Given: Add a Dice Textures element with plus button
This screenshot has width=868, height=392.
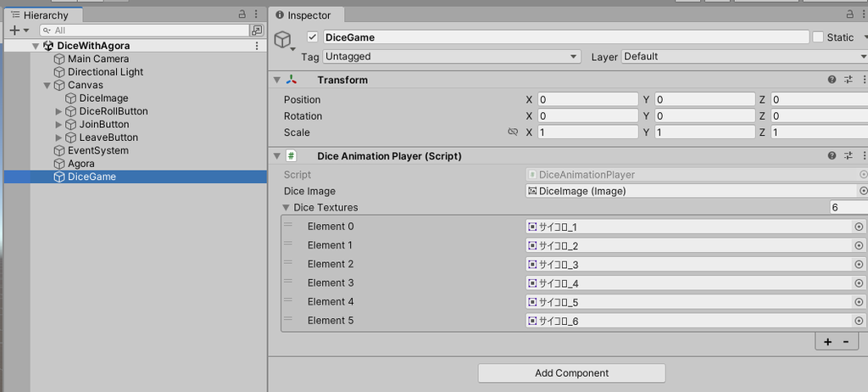Looking at the screenshot, I should 827,342.
